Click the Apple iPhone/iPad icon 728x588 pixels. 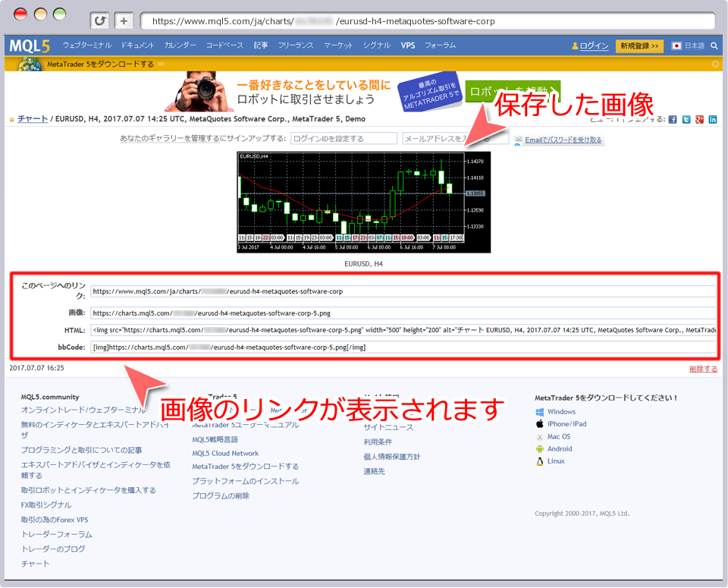(539, 424)
